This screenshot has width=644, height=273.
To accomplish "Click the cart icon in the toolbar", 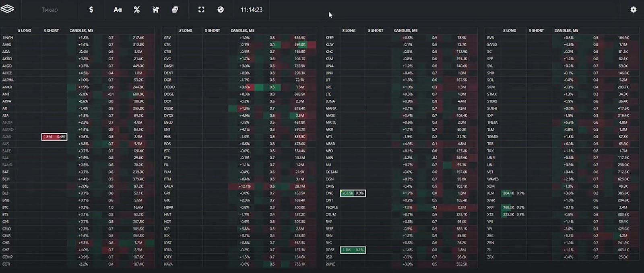I will coord(156,10).
